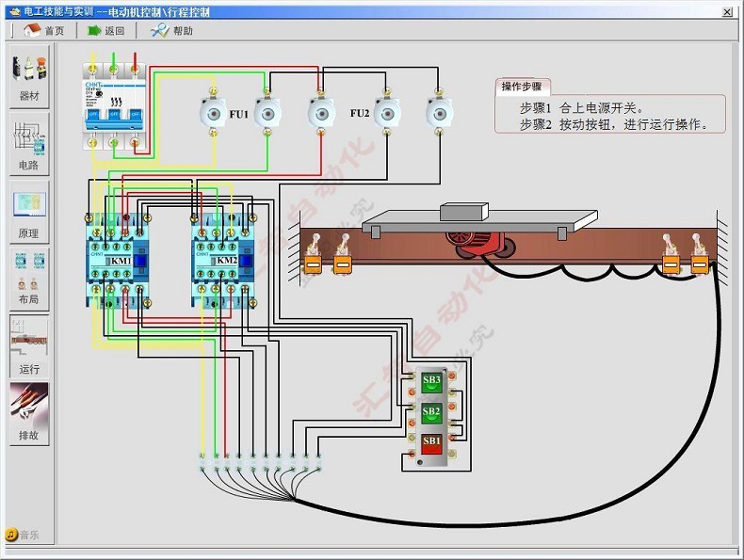Toggle the 音乐 music icon
Image resolution: width=744 pixels, height=560 pixels.
12,535
